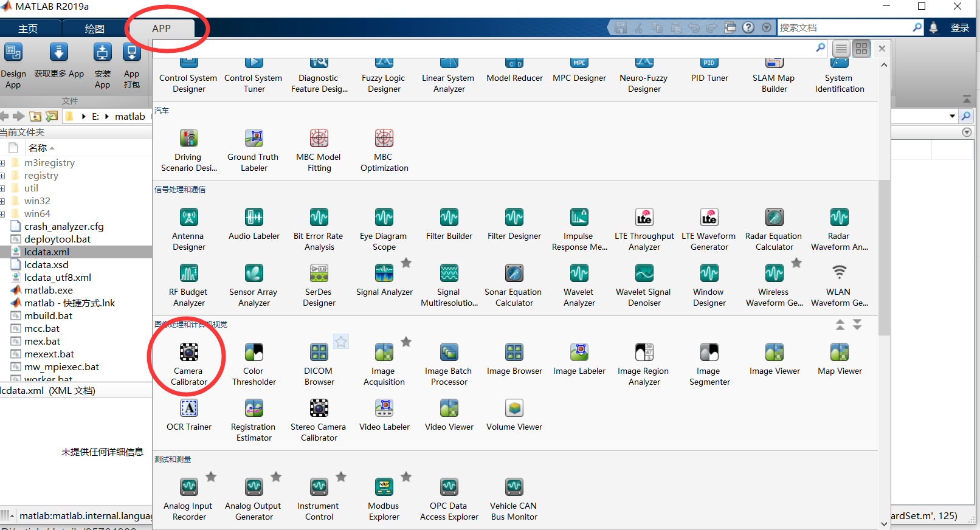Toggle favorite star for Image Acquisition

click(x=406, y=342)
